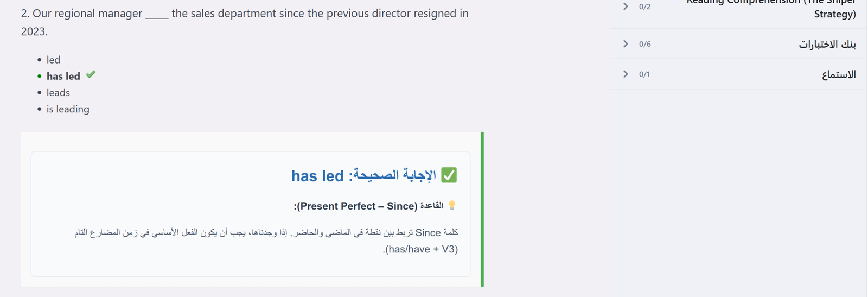
Task: Click the lightbulb icon beside the rule title
Action: pos(452,206)
